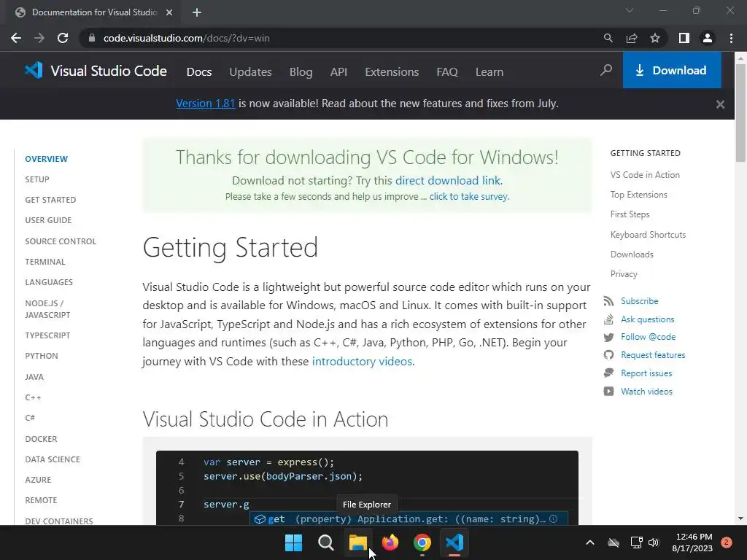Open the introductory videos link
747x560 pixels.
[362, 362]
